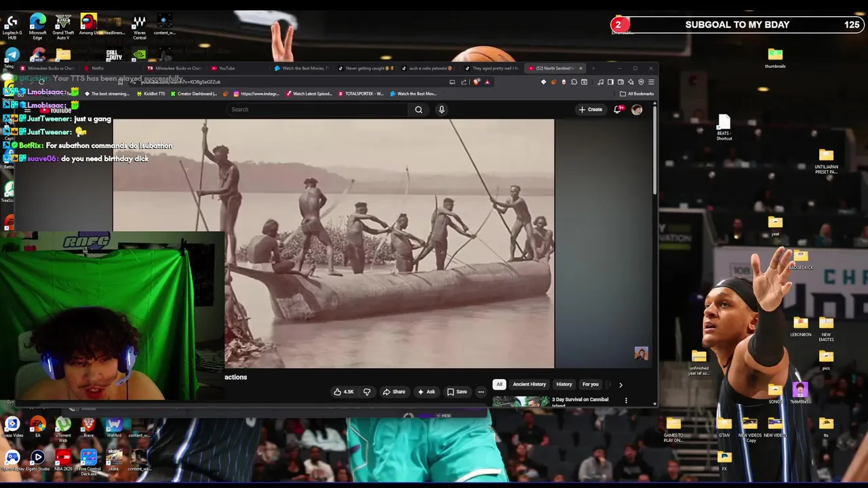Open the YouTube Create menu
The height and width of the screenshot is (488, 868).
pos(590,109)
